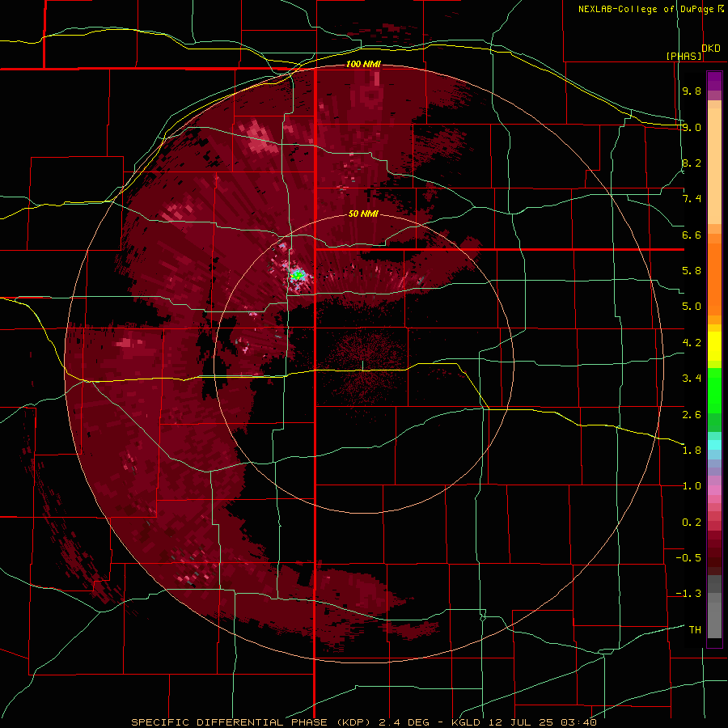Click the yellow band of the color bar

point(714,346)
